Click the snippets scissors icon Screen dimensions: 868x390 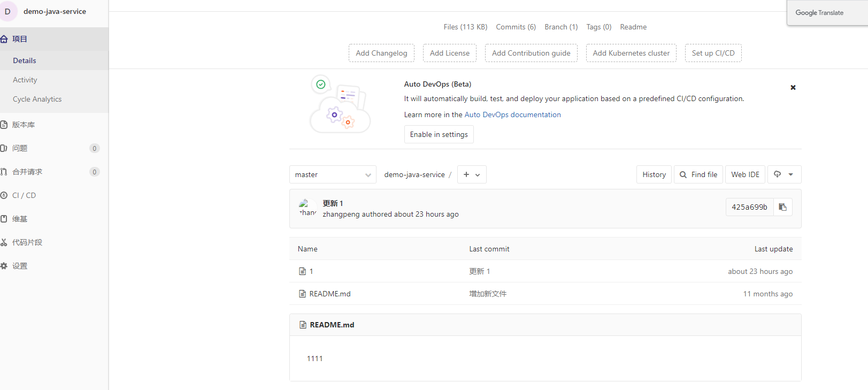[x=4, y=242]
